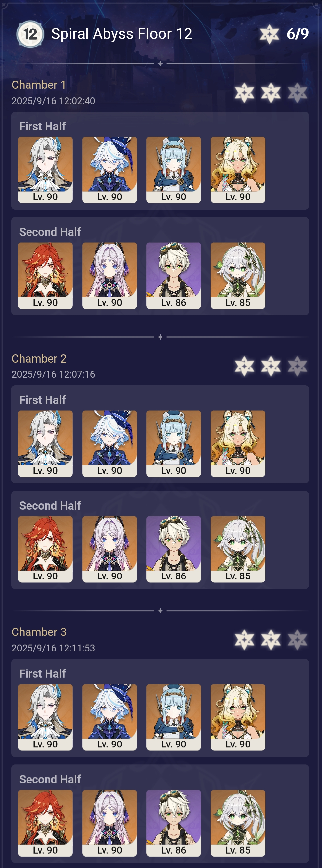This screenshot has width=322, height=868.
Task: Select the Lv. 86 purple-background character in Chamber 3
Action: (174, 823)
